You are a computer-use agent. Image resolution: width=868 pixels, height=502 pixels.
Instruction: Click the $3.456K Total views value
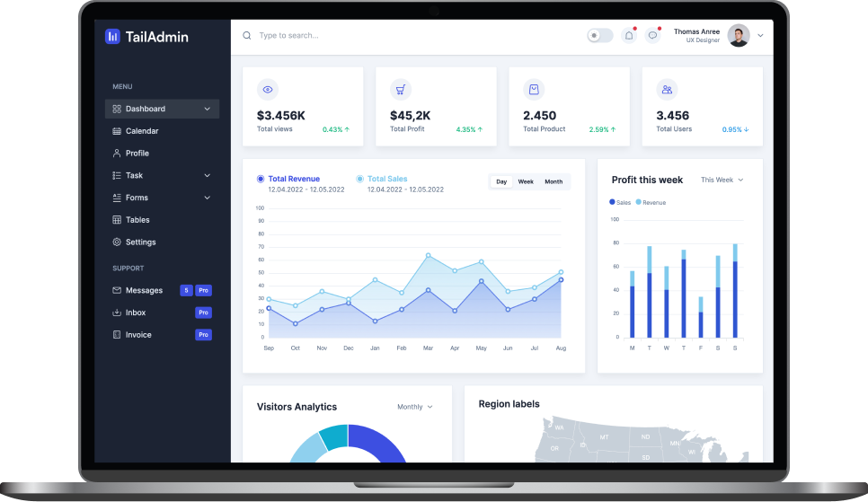pos(280,116)
